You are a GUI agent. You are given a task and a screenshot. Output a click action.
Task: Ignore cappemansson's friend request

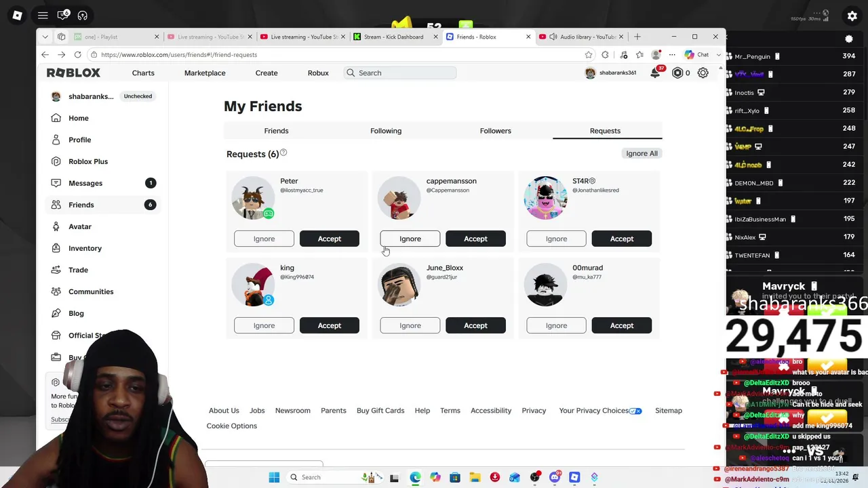point(410,239)
